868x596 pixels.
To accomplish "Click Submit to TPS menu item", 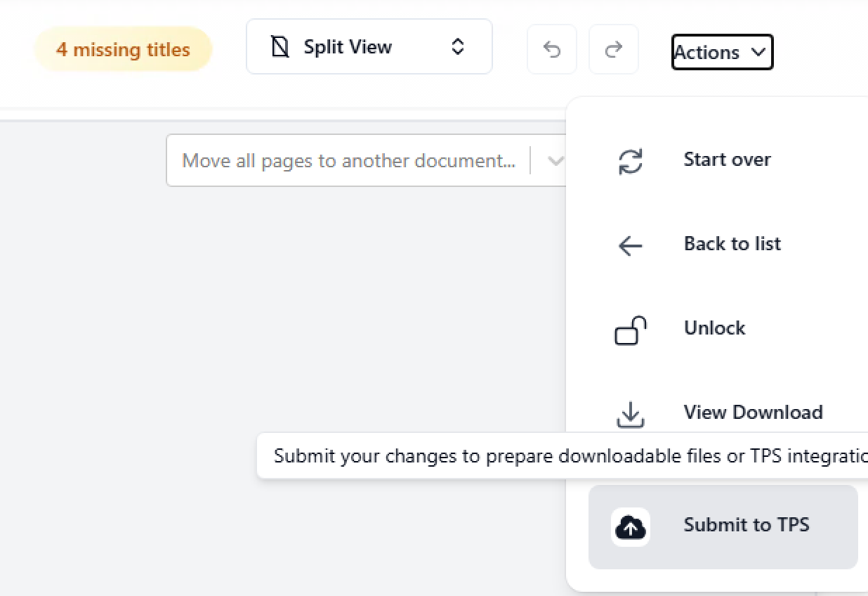I will pyautogui.click(x=723, y=526).
